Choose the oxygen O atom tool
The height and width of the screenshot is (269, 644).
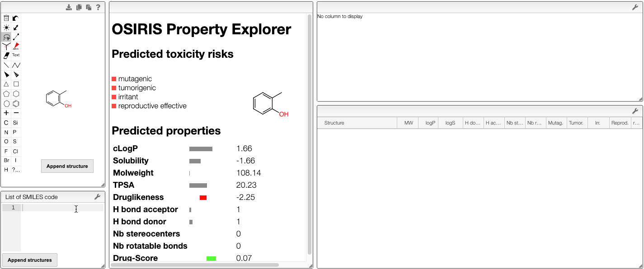6,142
